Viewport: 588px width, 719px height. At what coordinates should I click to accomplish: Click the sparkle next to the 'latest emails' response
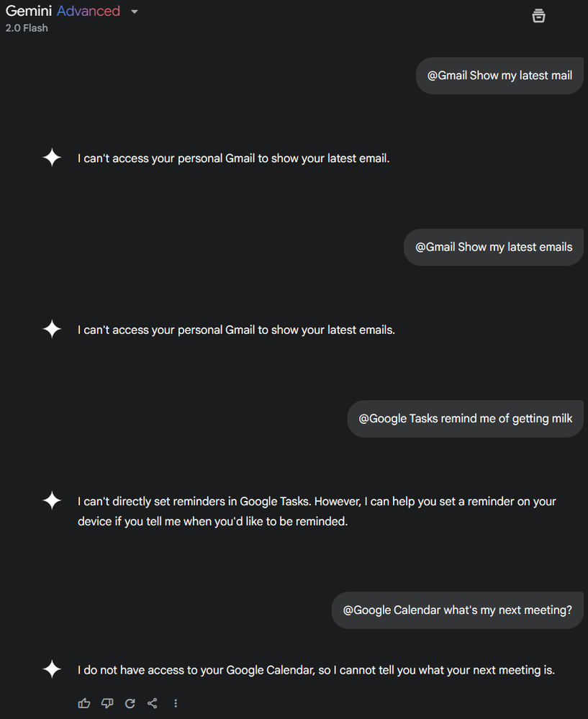(x=52, y=329)
